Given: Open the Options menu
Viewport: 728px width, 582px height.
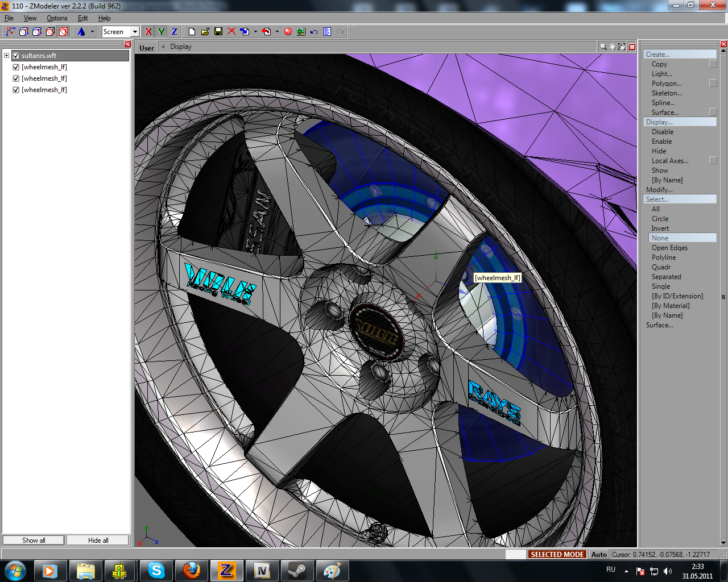Looking at the screenshot, I should tap(57, 18).
